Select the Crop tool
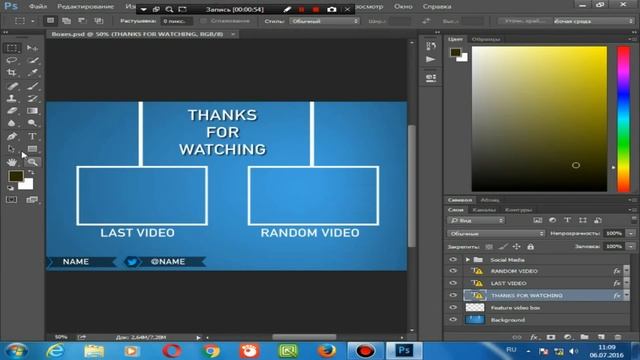Viewport: 640px width, 360px height. click(12, 73)
